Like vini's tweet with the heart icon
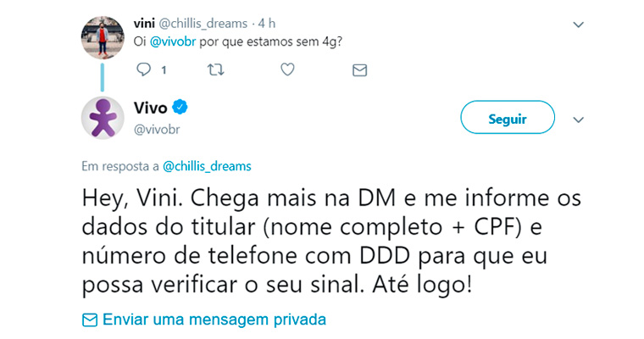This screenshot has width=644, height=339. (287, 70)
